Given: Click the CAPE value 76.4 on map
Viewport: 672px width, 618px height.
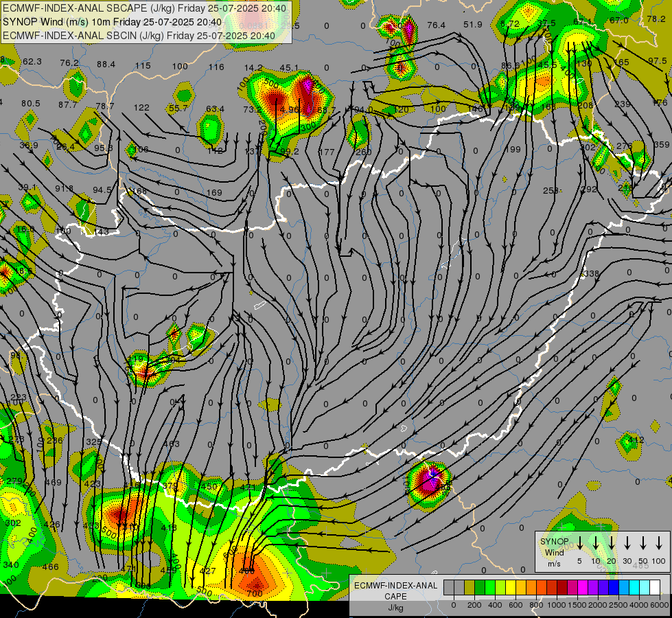Looking at the screenshot, I should click(437, 25).
